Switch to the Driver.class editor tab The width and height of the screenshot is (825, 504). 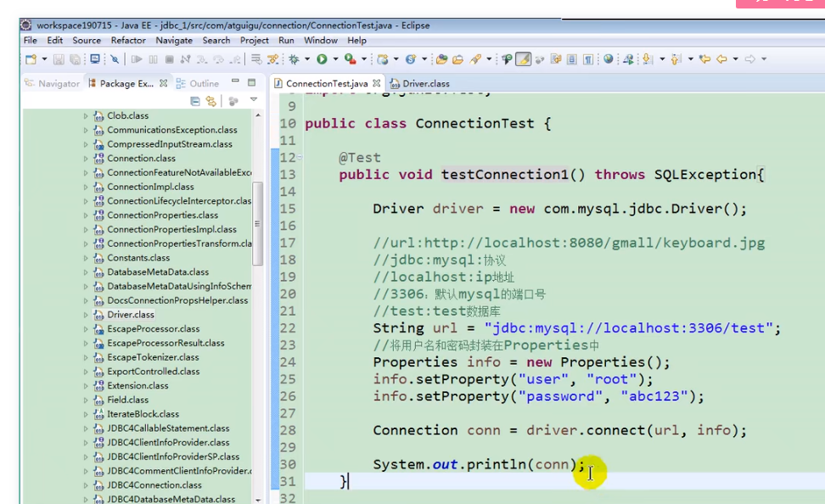[420, 84]
